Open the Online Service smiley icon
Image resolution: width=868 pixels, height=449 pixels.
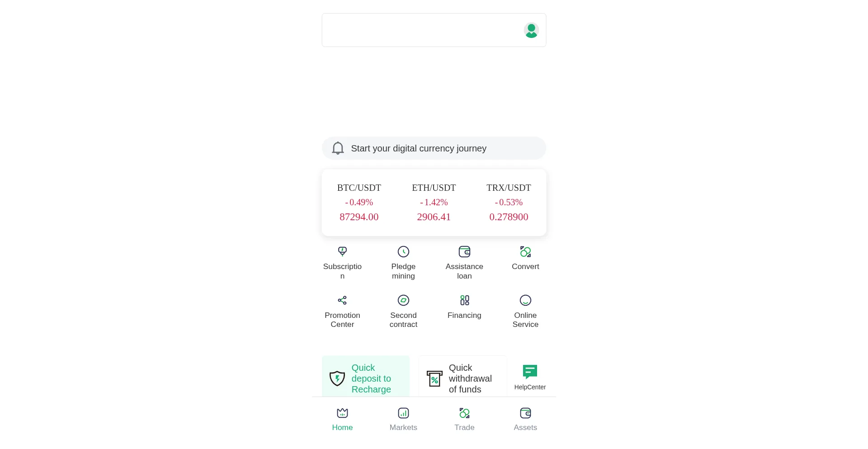(x=525, y=300)
